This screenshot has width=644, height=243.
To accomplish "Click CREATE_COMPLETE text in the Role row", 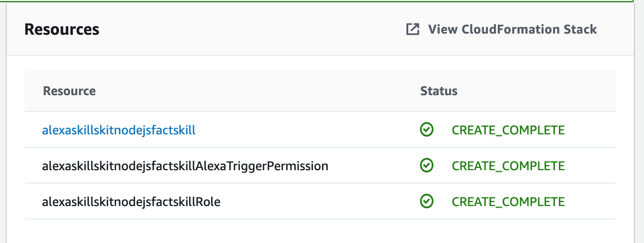I will pyautogui.click(x=508, y=201).
